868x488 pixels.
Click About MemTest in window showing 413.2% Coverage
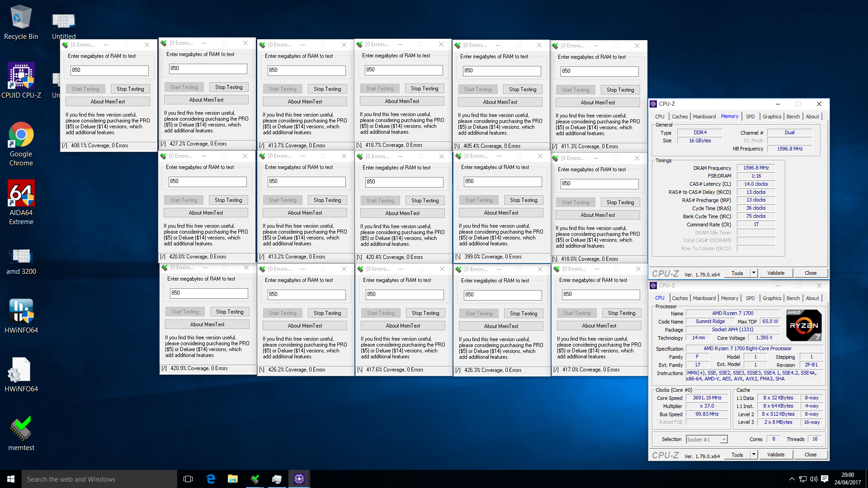(x=305, y=213)
